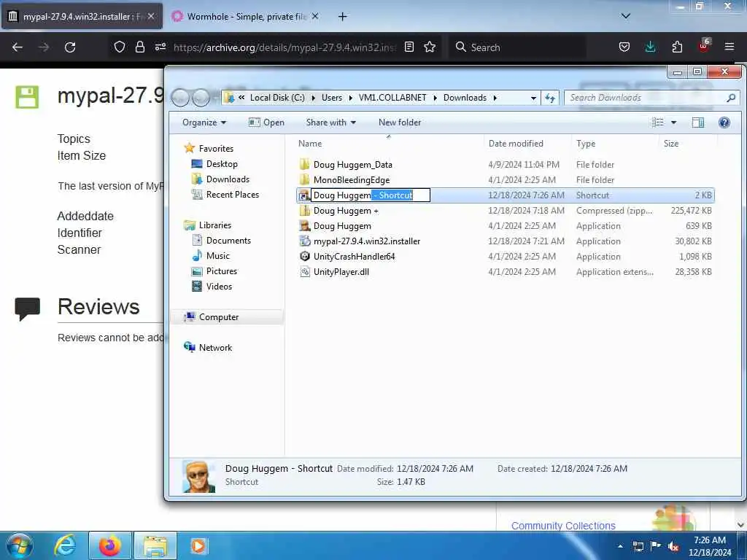747x560 pixels.
Task: Bookmark this page with star icon
Action: (430, 47)
